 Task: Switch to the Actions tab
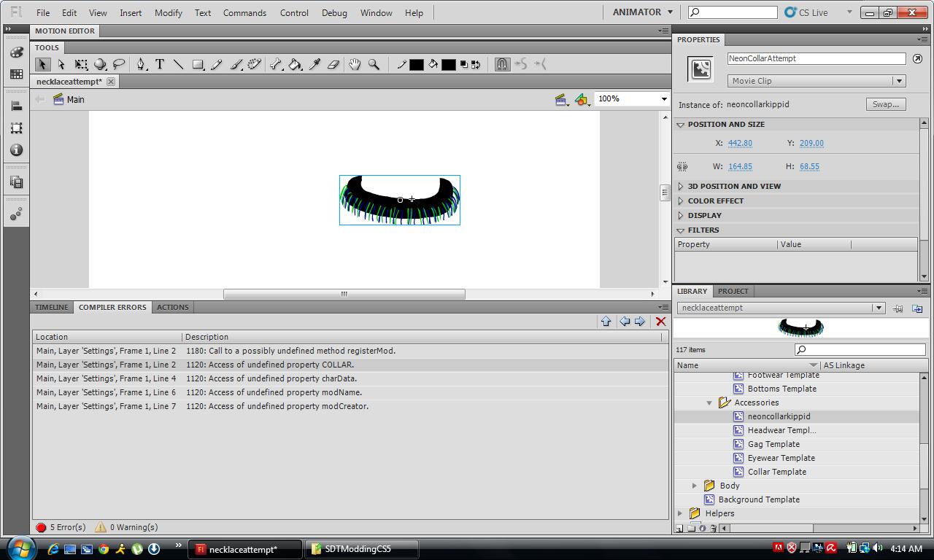[173, 307]
